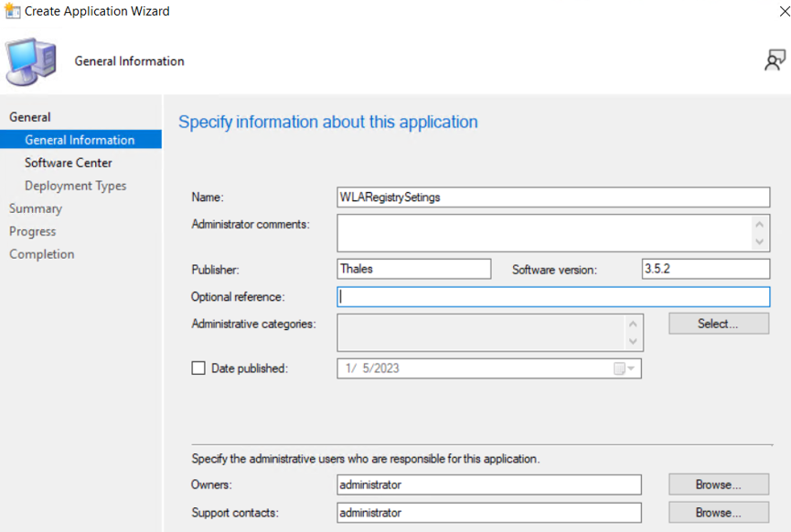This screenshot has height=532, width=791.
Task: Browse for Support contacts
Action: click(x=719, y=512)
